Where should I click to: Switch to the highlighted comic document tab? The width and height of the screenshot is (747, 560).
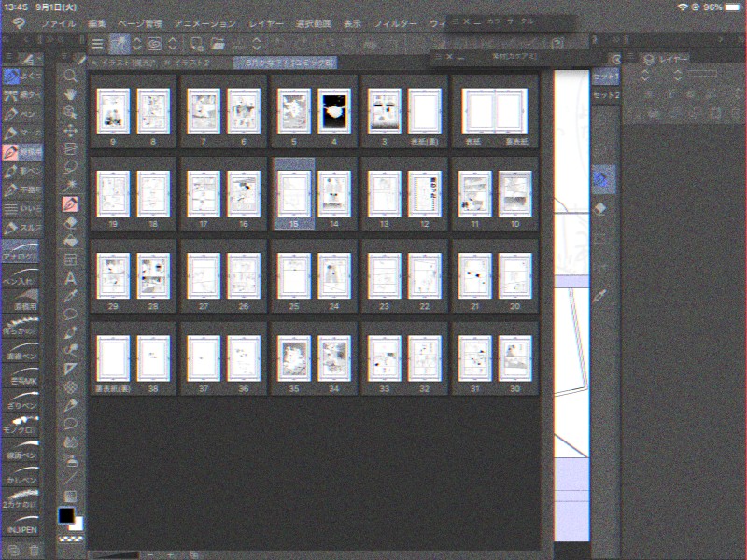pos(285,63)
